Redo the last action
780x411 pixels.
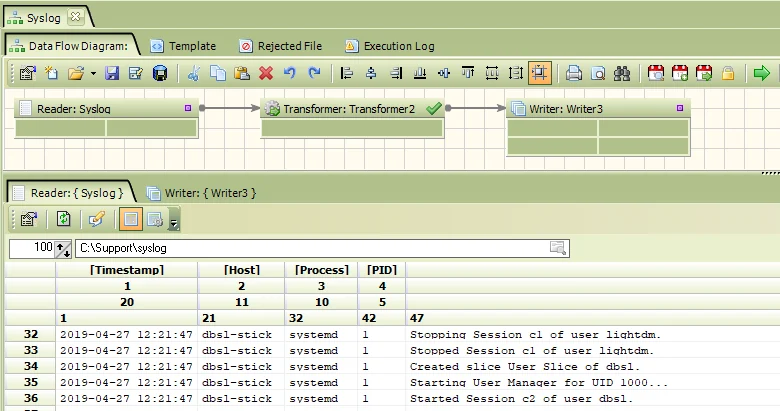pyautogui.click(x=314, y=74)
